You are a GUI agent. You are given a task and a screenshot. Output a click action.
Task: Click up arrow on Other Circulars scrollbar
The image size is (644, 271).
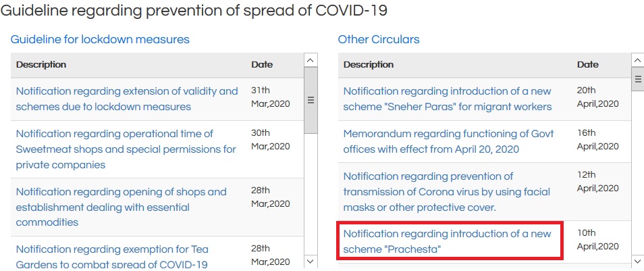click(638, 60)
